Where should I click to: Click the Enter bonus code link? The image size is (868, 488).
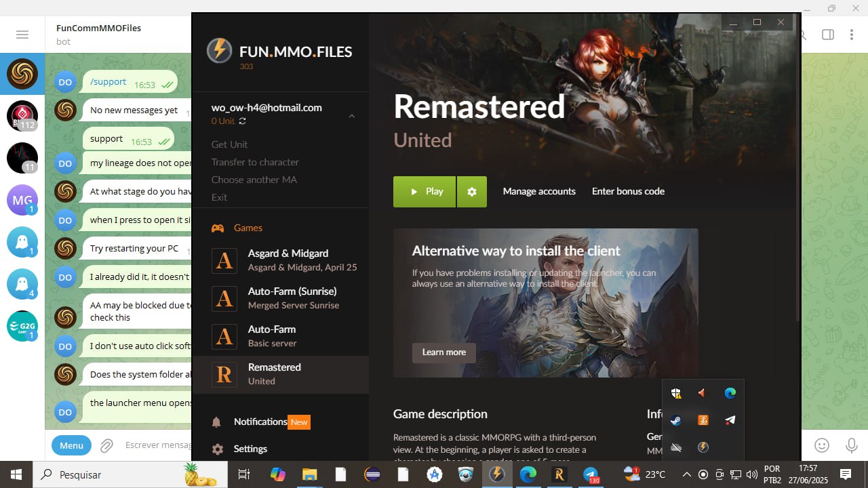pyautogui.click(x=628, y=192)
